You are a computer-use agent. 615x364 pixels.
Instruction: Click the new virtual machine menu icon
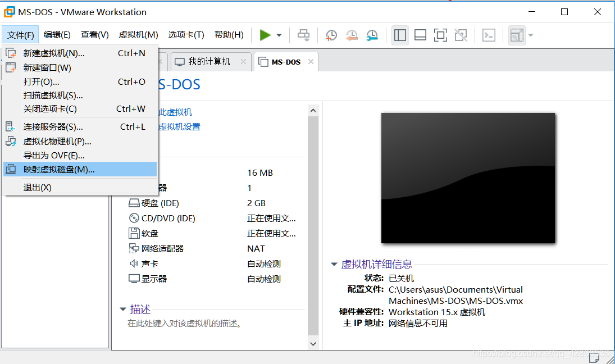point(11,53)
